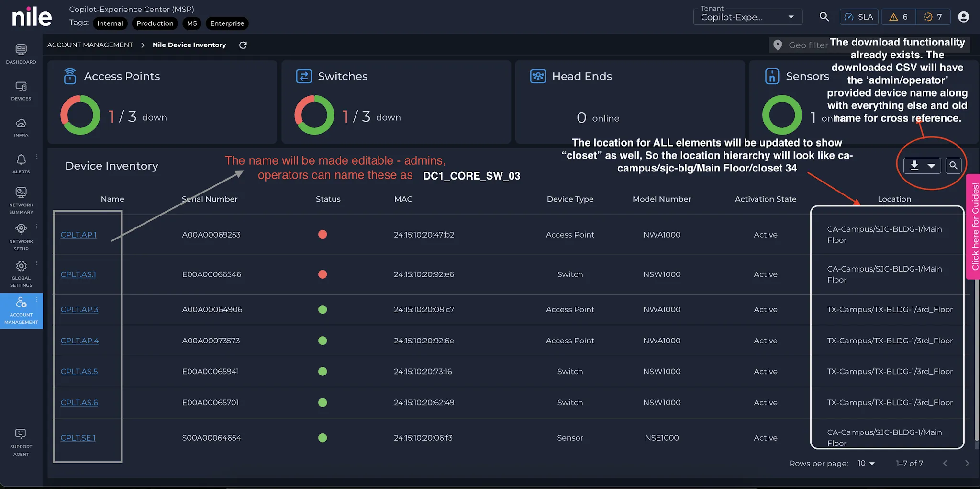Open the Infra sidebar icon
Image resolution: width=980 pixels, height=489 pixels.
[21, 127]
